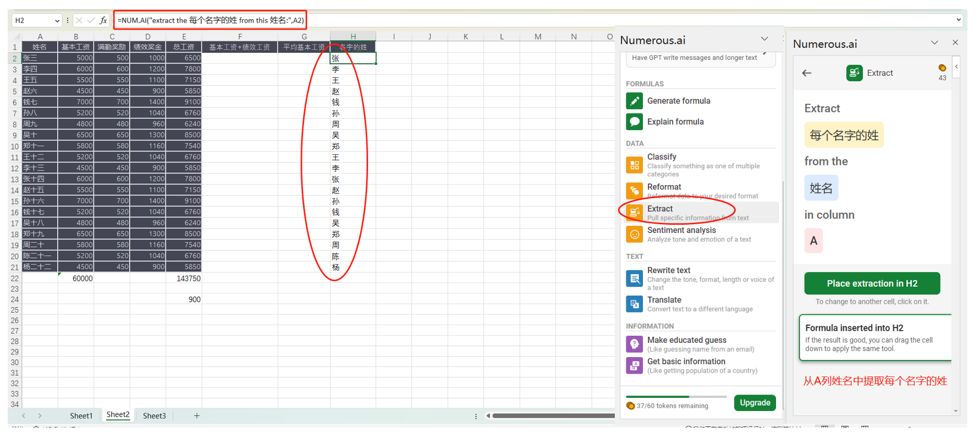The image size is (980, 439).
Task: Choose the Sentiment analysis entry
Action: [x=702, y=235]
